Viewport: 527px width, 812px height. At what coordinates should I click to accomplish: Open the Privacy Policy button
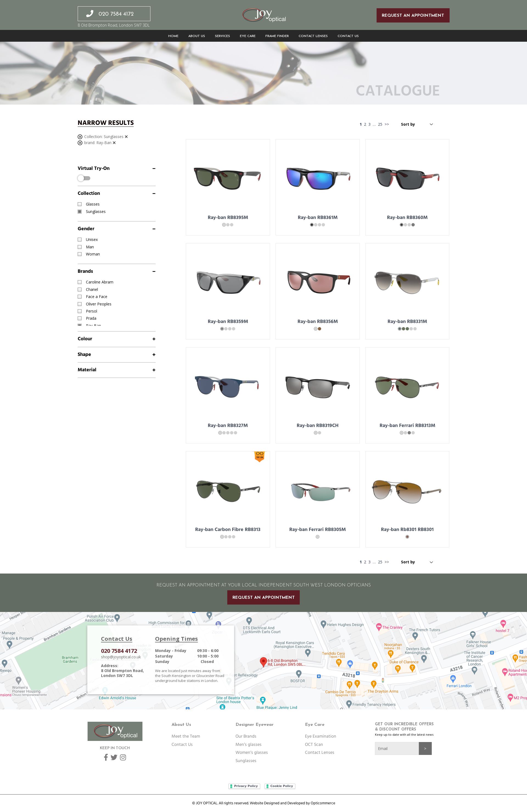(x=244, y=786)
